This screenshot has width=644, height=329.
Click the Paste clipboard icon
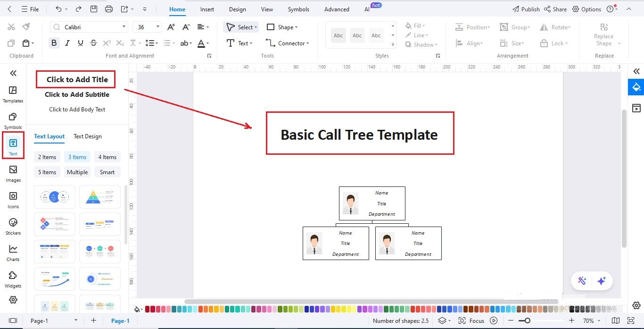(x=26, y=43)
